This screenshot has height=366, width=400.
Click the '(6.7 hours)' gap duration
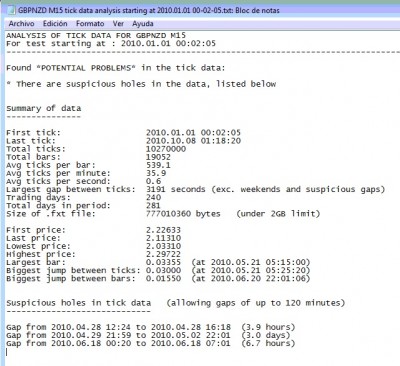pyautogui.click(x=268, y=343)
